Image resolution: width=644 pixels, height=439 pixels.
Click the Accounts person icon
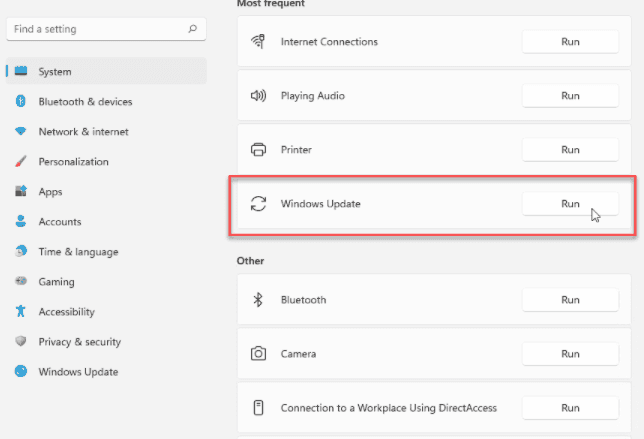(x=21, y=221)
